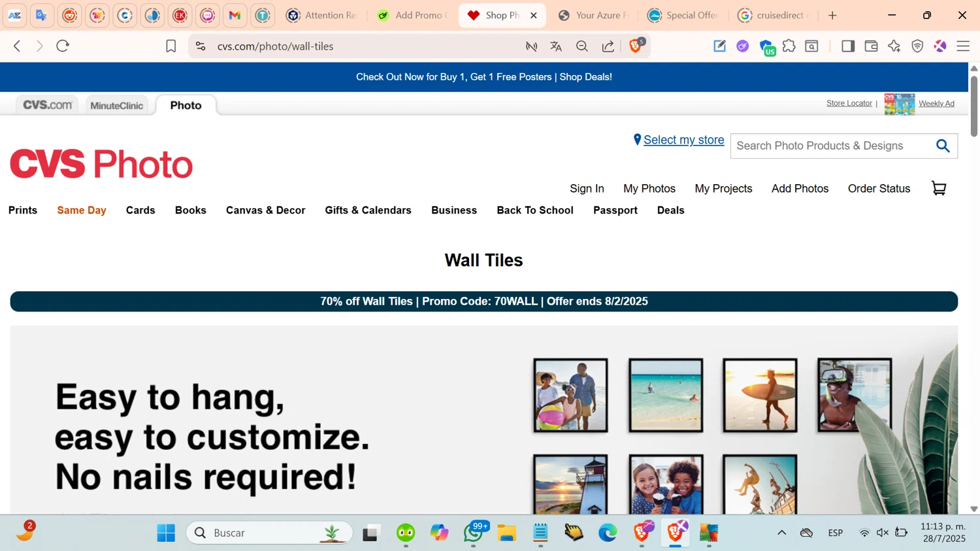Go to My Projects

point(723,189)
